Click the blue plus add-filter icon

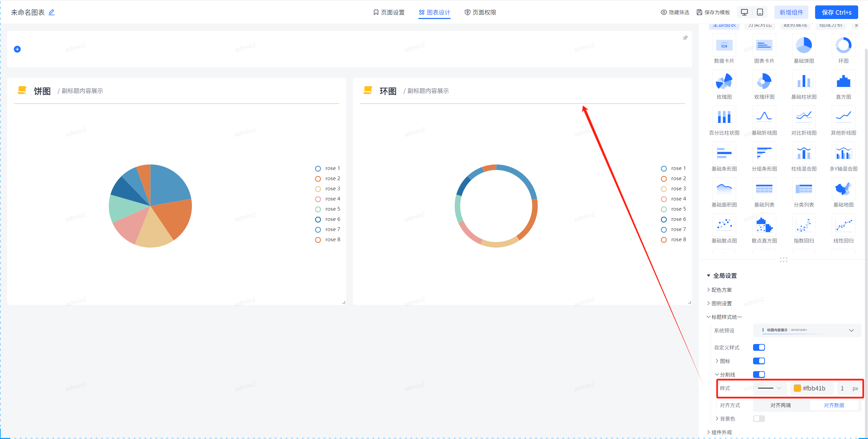tap(17, 49)
